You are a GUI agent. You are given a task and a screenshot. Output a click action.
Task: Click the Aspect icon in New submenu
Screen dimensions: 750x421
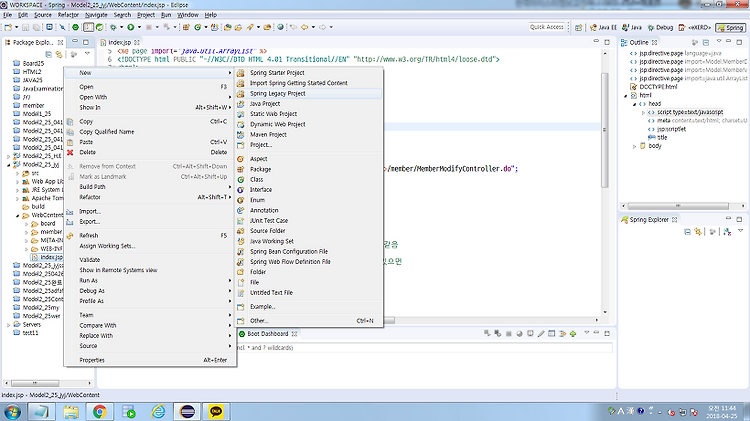point(241,159)
